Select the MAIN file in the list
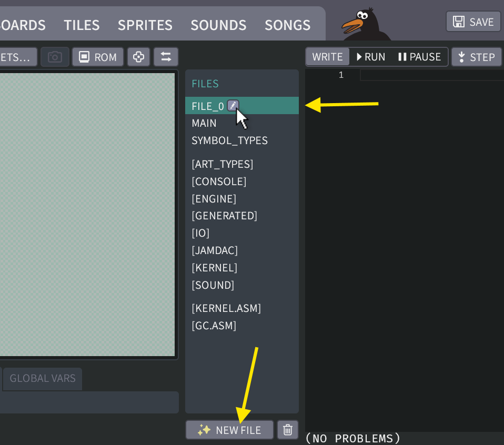Viewport: 504px width, 445px height. click(204, 123)
